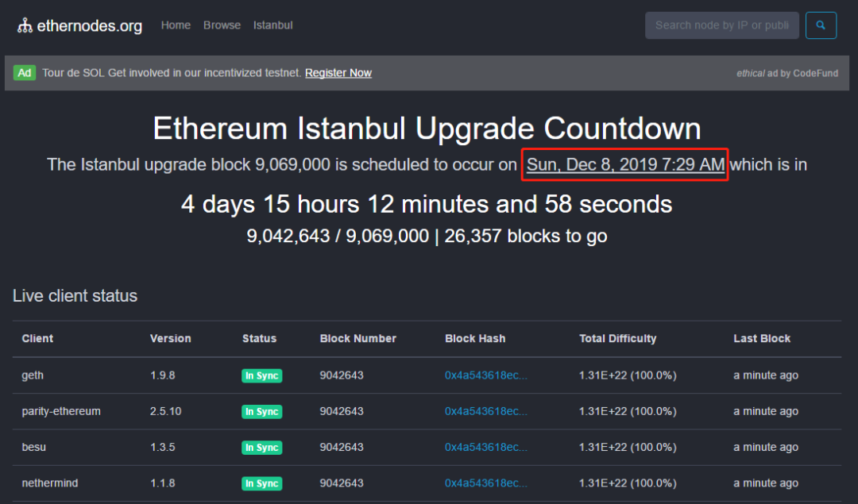
Task: Click nethermind's a minute ago cell
Action: pos(766,483)
